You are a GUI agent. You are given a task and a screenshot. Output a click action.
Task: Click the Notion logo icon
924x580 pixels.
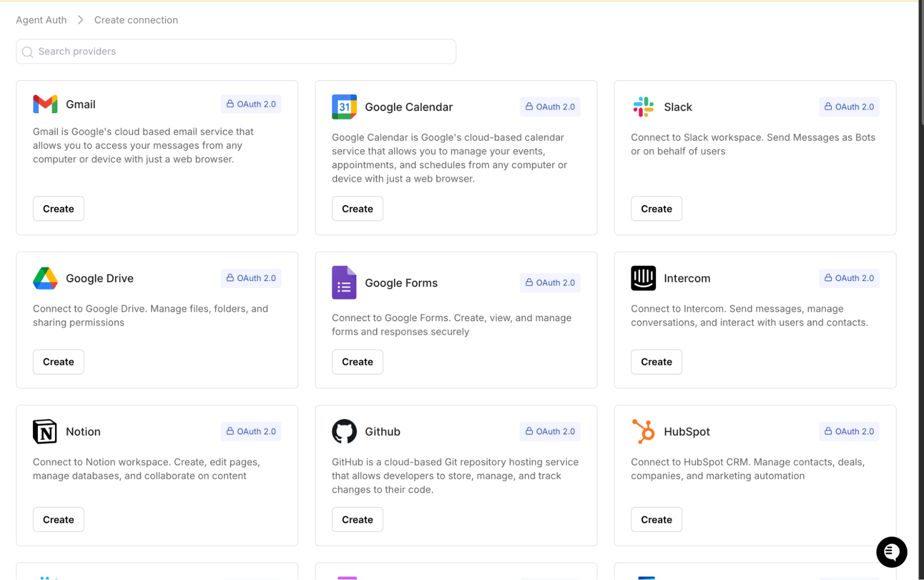tap(45, 431)
